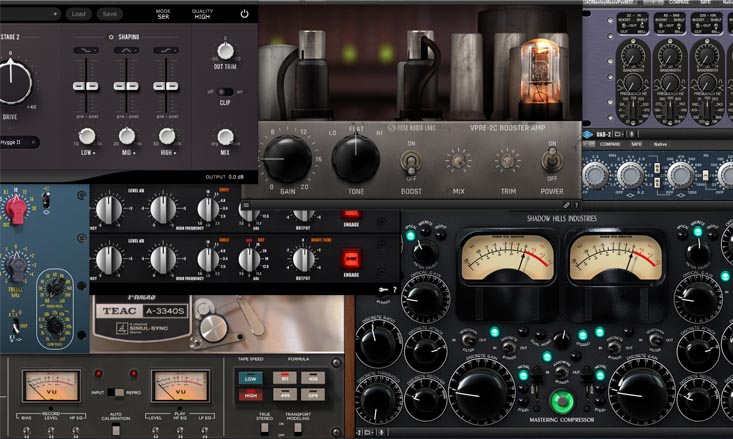The image size is (733, 439).
Task: Click the AUTO CALIBRATION switch
Action: pos(116,430)
